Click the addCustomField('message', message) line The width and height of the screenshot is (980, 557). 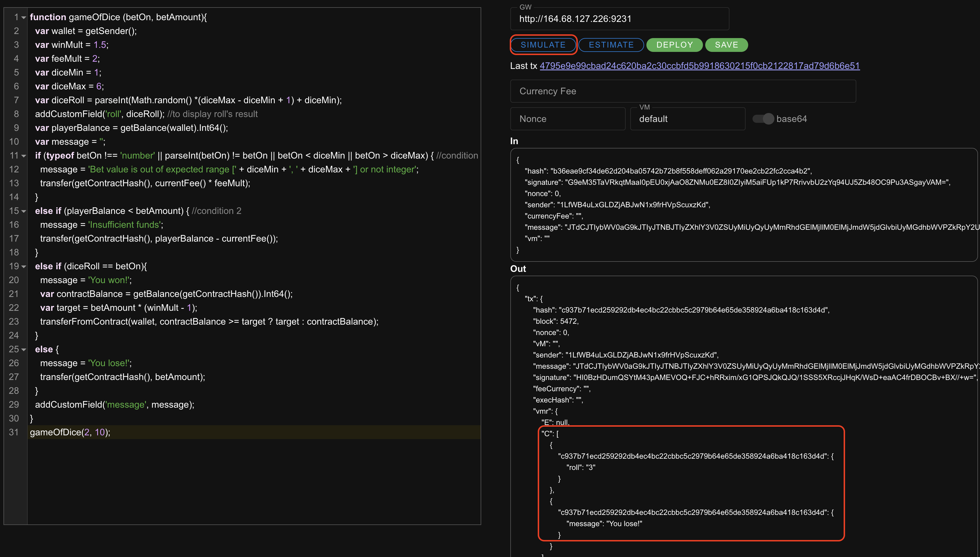coord(115,404)
